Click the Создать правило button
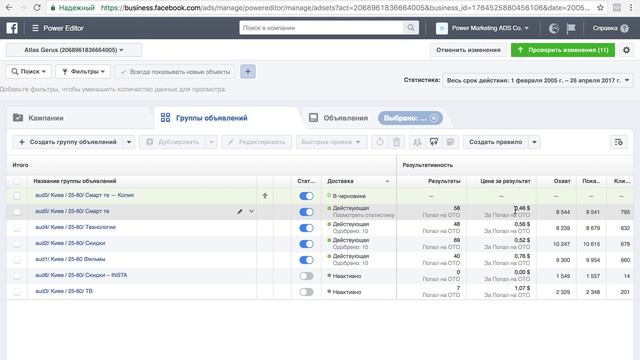This screenshot has width=640, height=360. click(x=496, y=142)
